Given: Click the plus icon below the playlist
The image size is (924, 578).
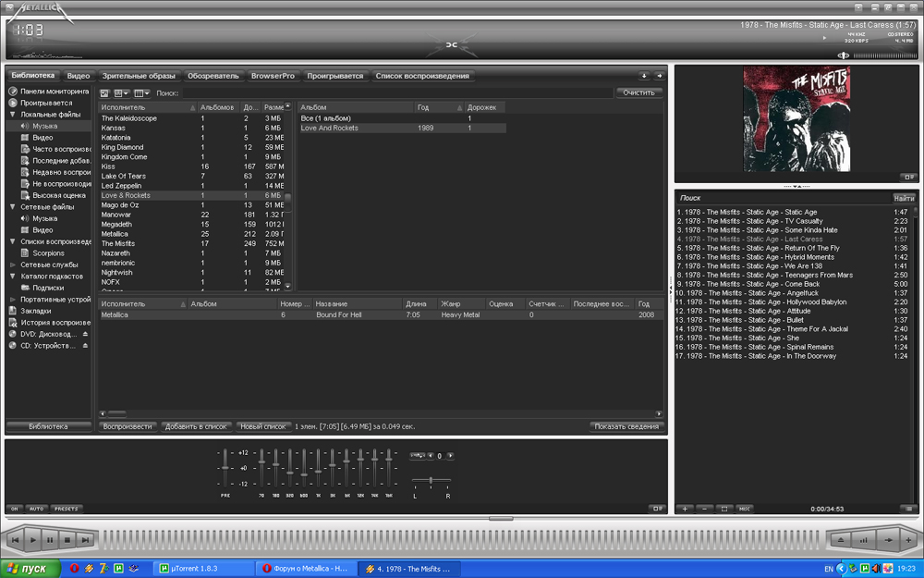Looking at the screenshot, I should click(685, 509).
